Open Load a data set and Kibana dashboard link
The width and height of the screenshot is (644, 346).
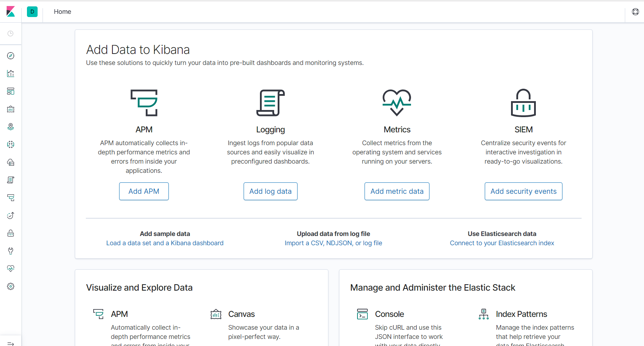click(x=165, y=243)
